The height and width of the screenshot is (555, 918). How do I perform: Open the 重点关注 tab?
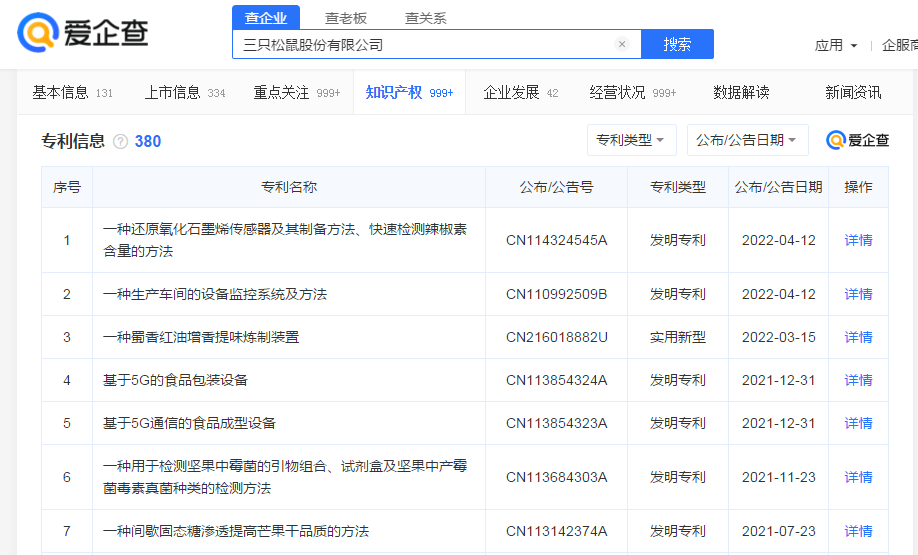296,92
